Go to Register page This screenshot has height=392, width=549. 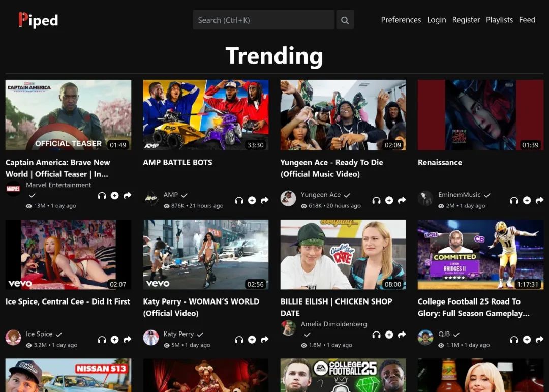pyautogui.click(x=466, y=20)
